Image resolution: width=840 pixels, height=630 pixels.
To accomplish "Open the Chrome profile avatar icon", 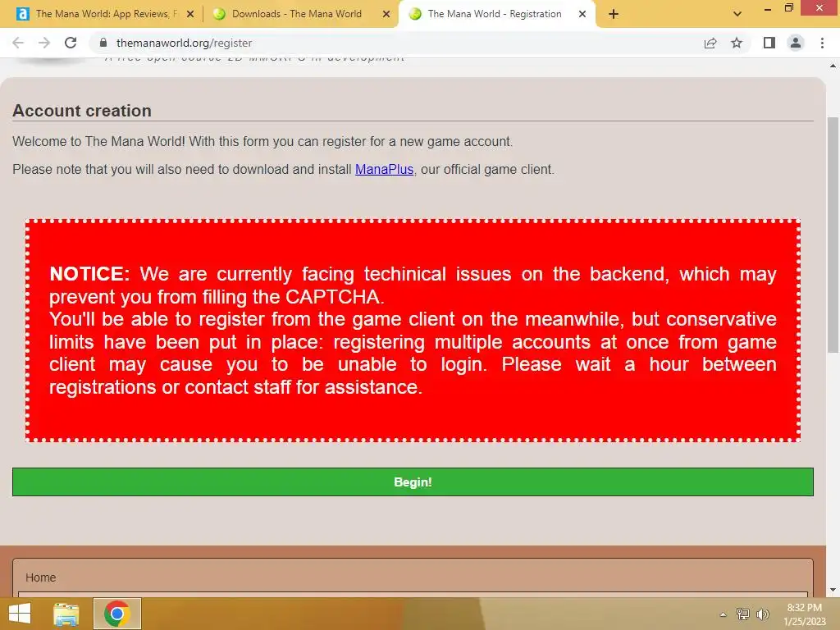I will point(796,43).
